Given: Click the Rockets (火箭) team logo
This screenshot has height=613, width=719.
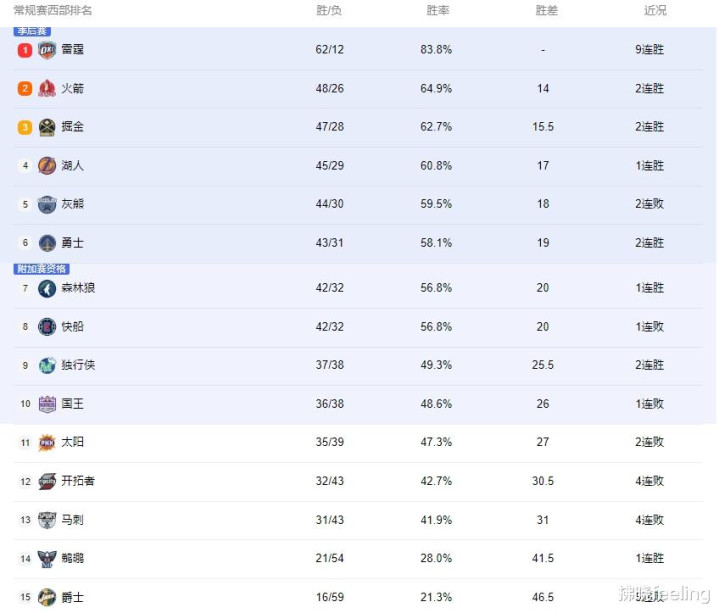Looking at the screenshot, I should (x=47, y=88).
